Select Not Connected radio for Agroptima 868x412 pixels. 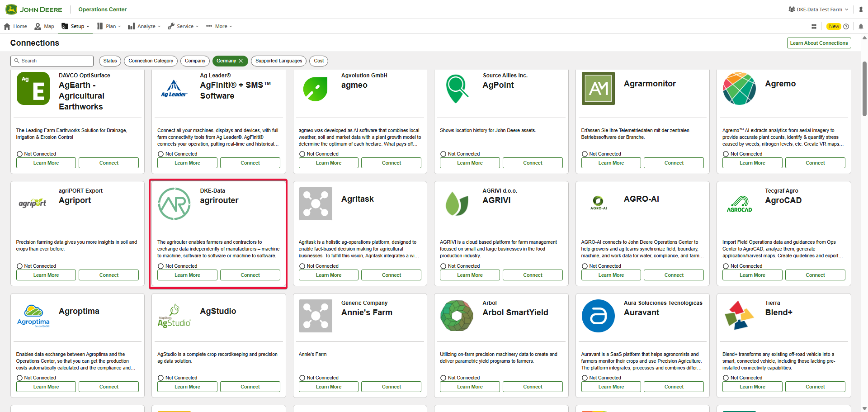pos(19,378)
